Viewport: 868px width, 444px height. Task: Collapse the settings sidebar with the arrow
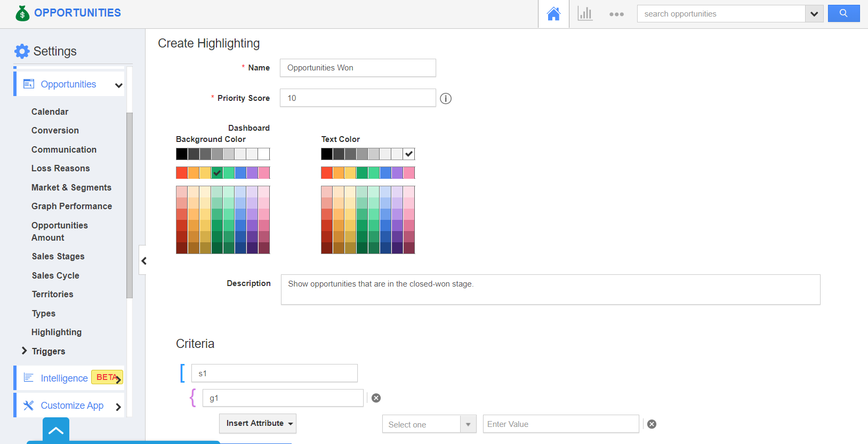143,260
